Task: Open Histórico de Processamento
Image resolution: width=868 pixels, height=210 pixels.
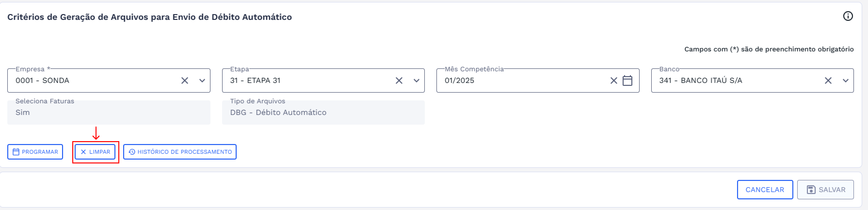Action: 180,152
